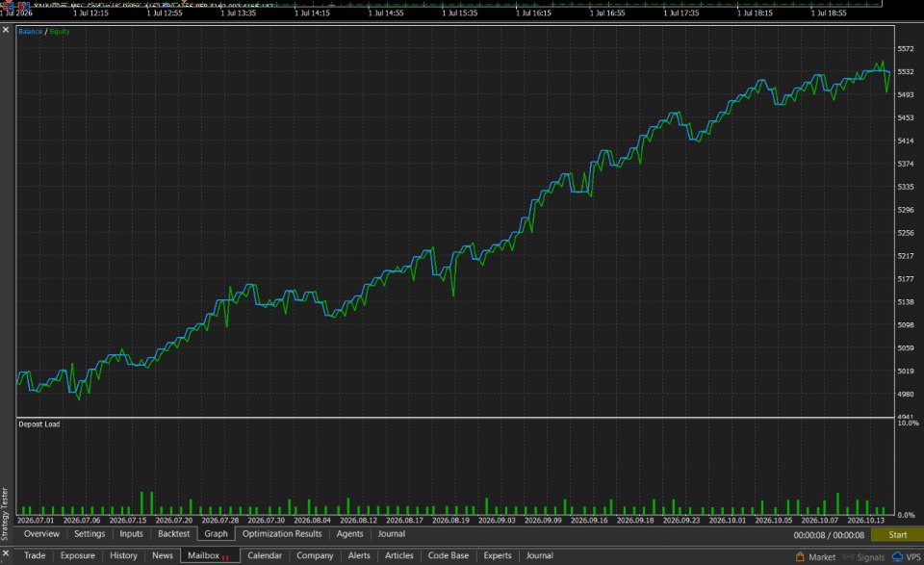924x565 pixels.
Task: Click the 1 Jul 12:15 time label
Action: pos(90,13)
